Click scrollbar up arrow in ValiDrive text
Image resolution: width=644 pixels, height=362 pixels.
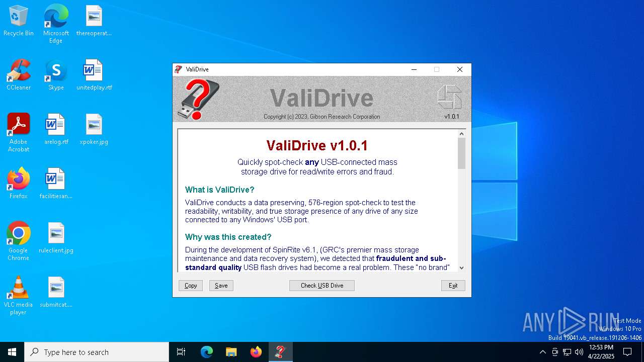tap(461, 134)
